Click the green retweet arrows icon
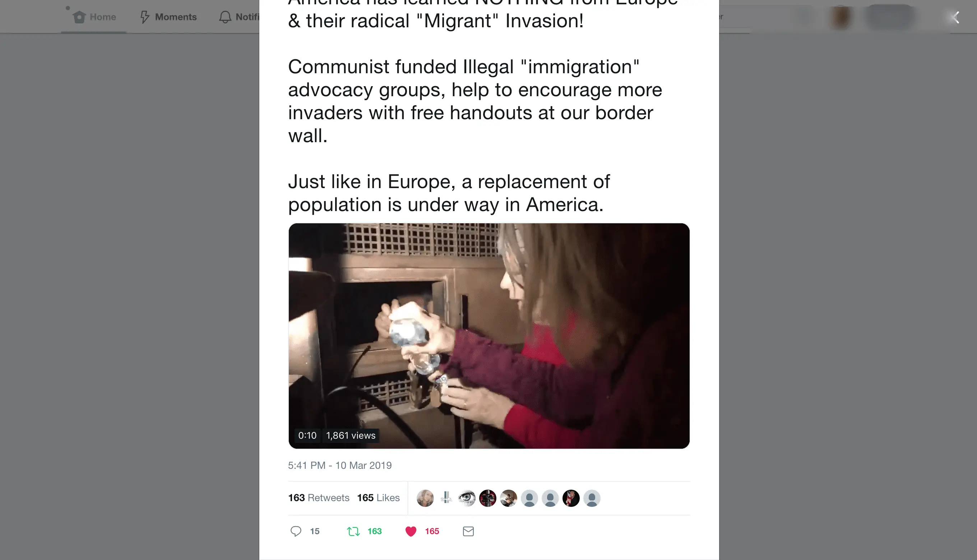Image resolution: width=977 pixels, height=560 pixels. 353,532
